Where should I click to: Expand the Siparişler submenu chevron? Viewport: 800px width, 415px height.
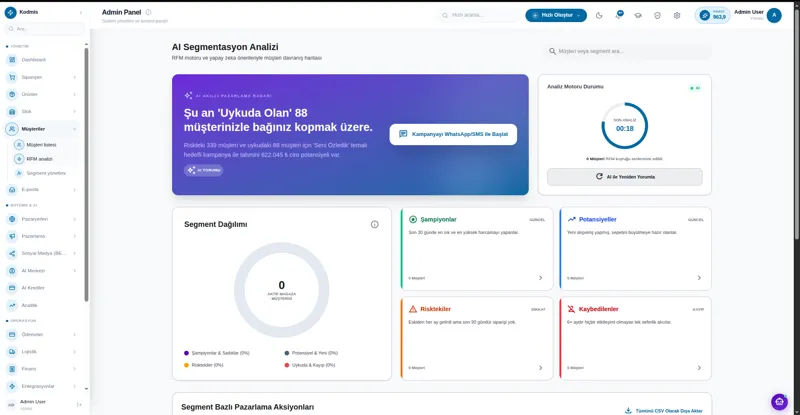click(74, 77)
